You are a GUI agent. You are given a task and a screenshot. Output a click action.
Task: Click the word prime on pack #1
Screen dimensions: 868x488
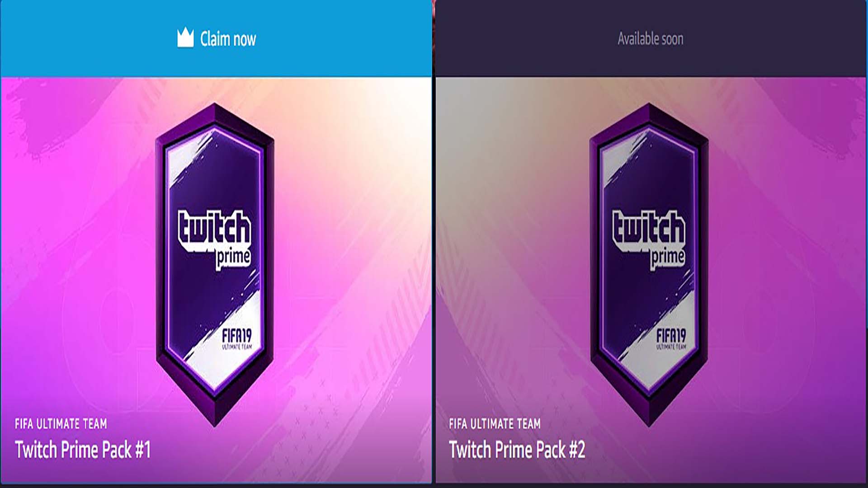[x=233, y=258]
